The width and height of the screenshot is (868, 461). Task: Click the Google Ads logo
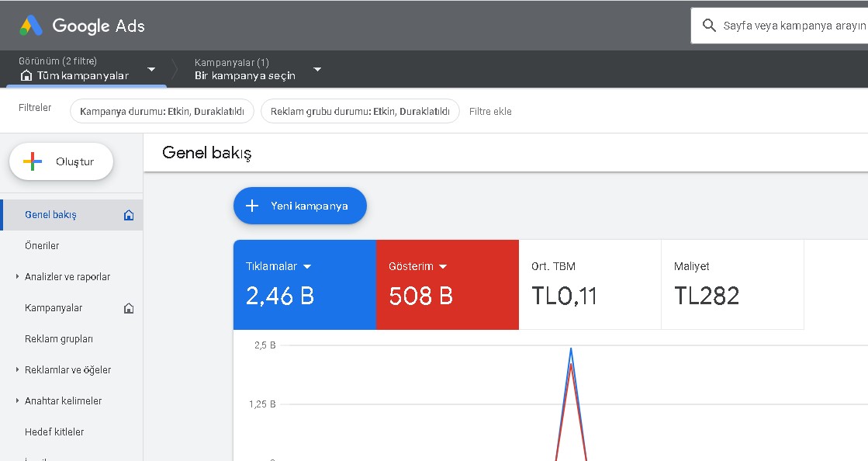tap(31, 26)
